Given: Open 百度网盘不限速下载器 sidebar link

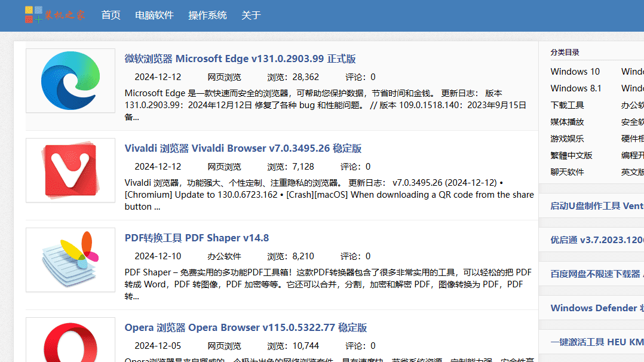Looking at the screenshot, I should click(597, 274).
